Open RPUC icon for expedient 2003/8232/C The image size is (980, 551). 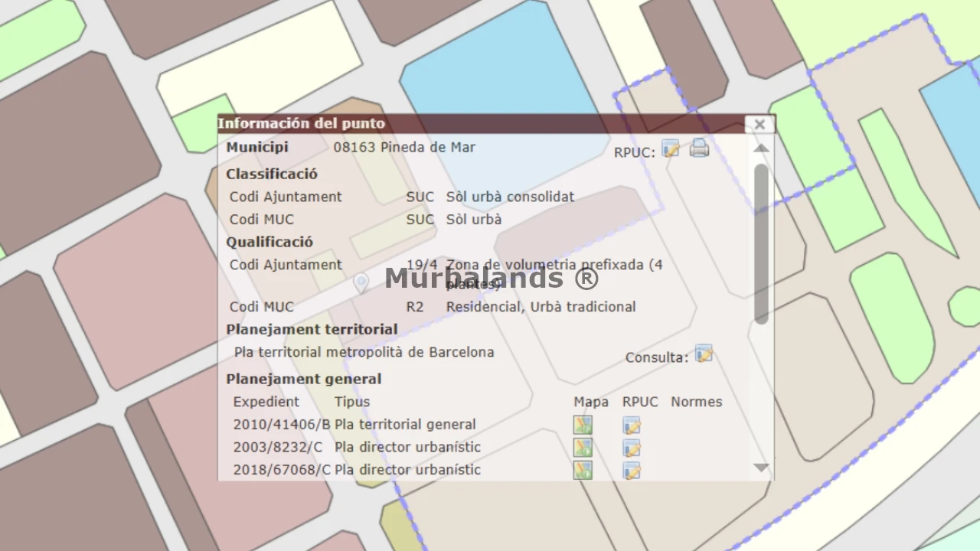click(631, 448)
